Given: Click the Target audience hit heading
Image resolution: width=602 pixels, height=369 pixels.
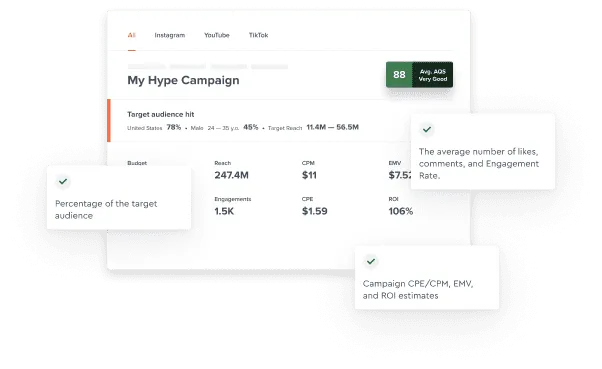Looking at the screenshot, I should [160, 114].
